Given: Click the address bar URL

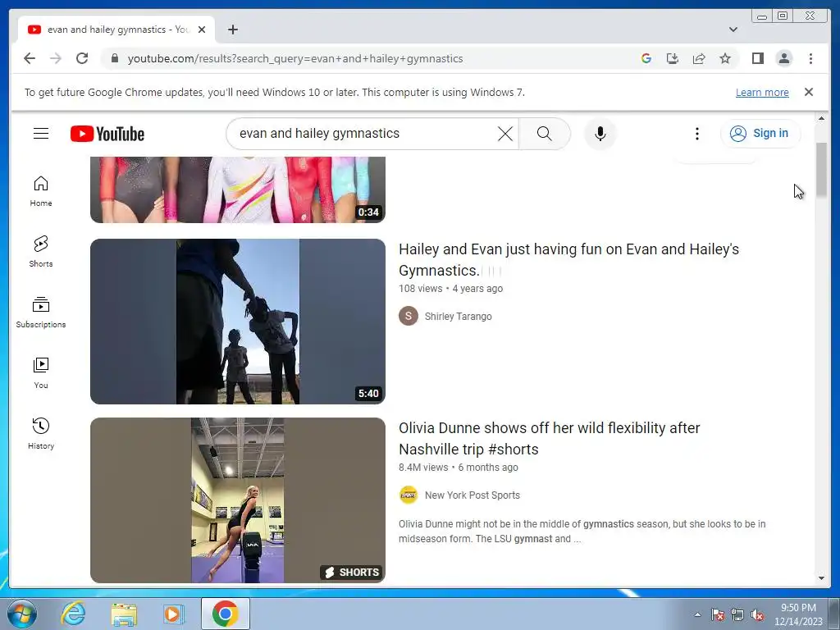Looking at the screenshot, I should point(294,58).
